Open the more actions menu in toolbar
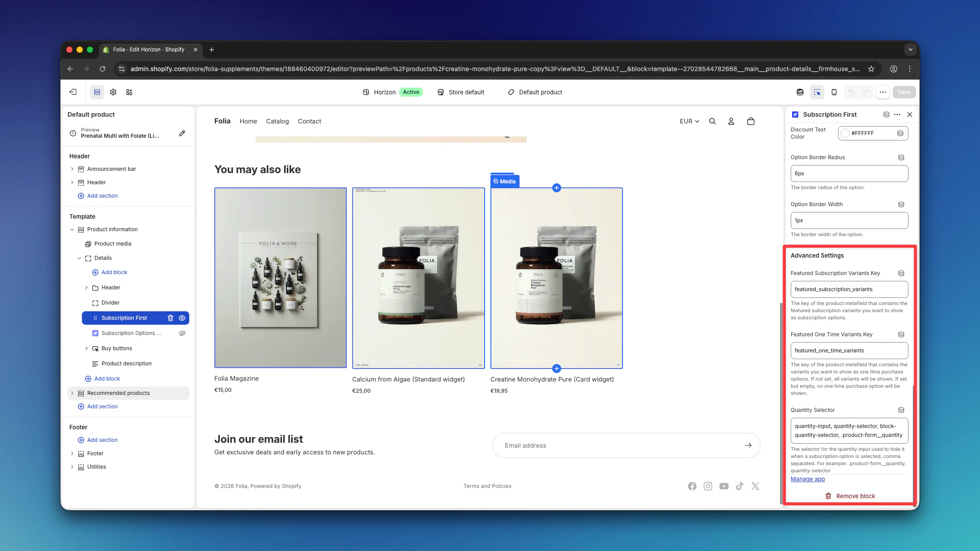980x551 pixels. click(x=883, y=92)
